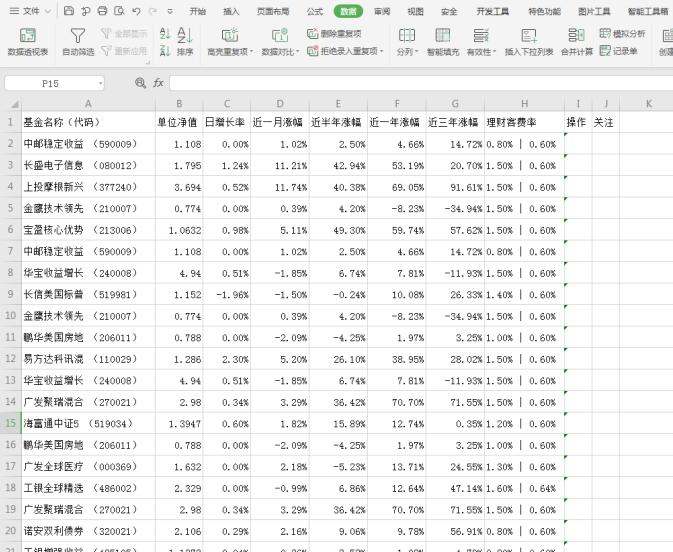
Task: Select cell -1.96% in row 9
Action: 227,294
